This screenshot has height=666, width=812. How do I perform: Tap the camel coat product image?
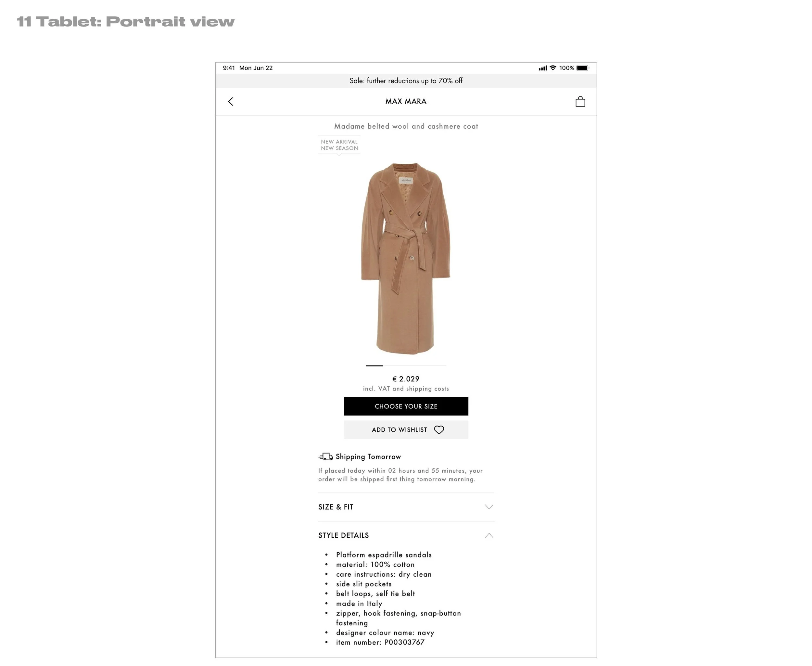(x=405, y=258)
